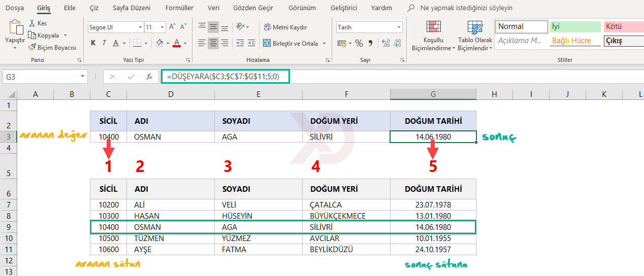Activate Biçim Boyacısı format painter

point(52,47)
